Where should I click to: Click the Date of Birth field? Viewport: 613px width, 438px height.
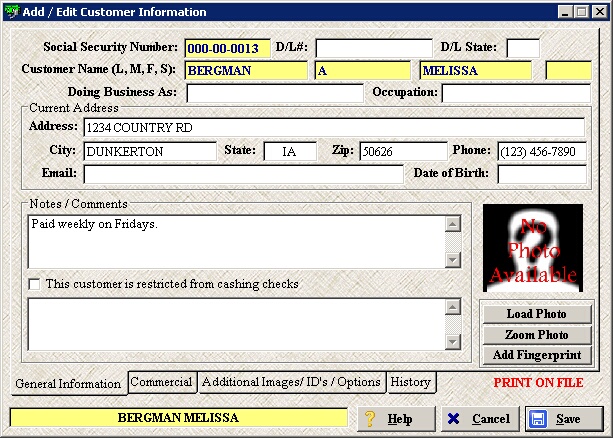click(x=542, y=174)
